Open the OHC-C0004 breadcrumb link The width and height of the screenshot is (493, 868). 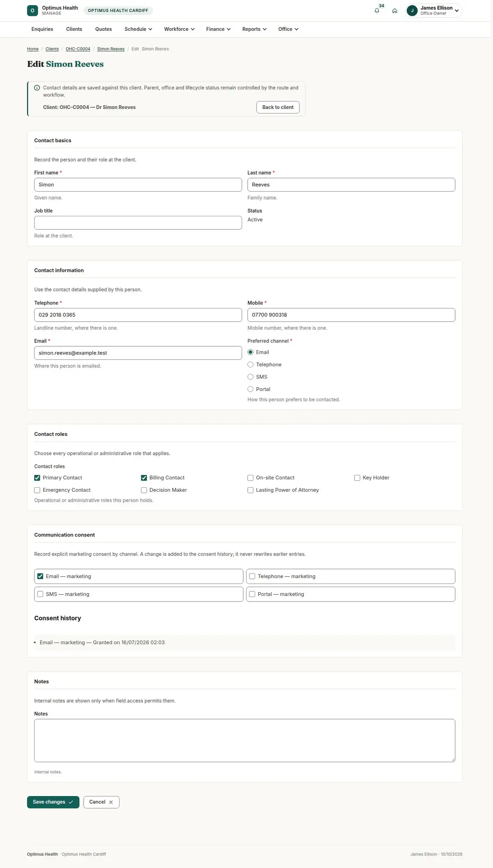pyautogui.click(x=78, y=49)
